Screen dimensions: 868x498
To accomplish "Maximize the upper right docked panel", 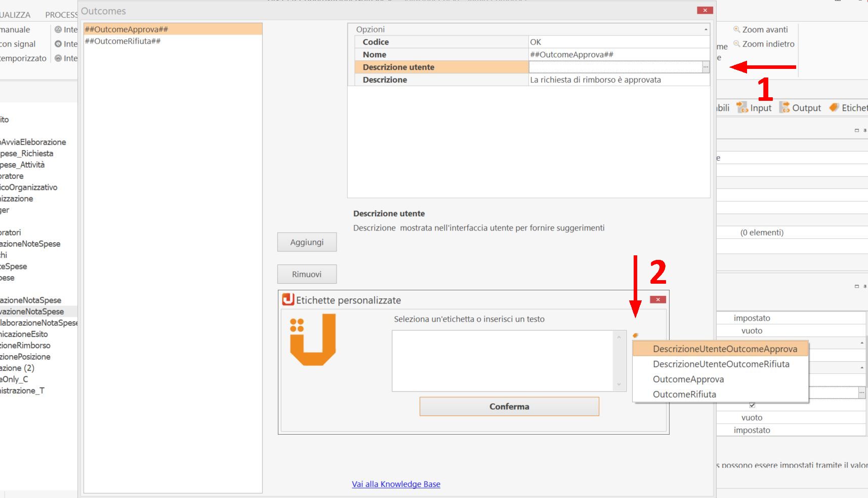I will 856,130.
